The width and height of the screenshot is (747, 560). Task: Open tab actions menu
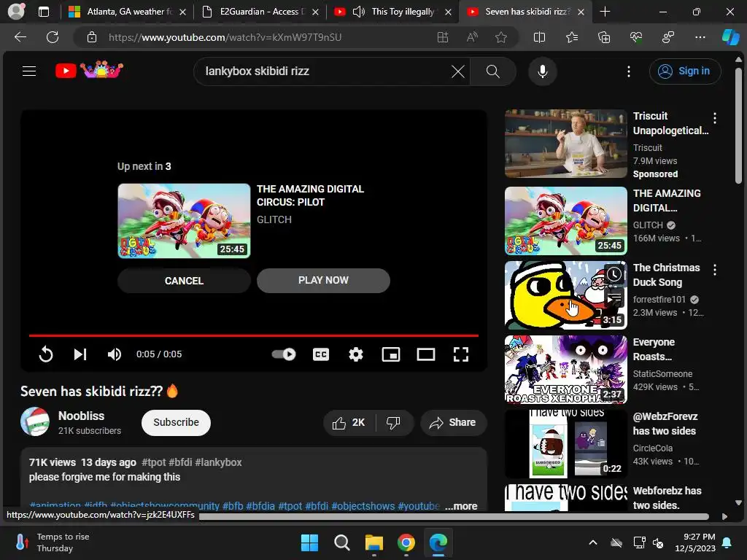pos(43,12)
